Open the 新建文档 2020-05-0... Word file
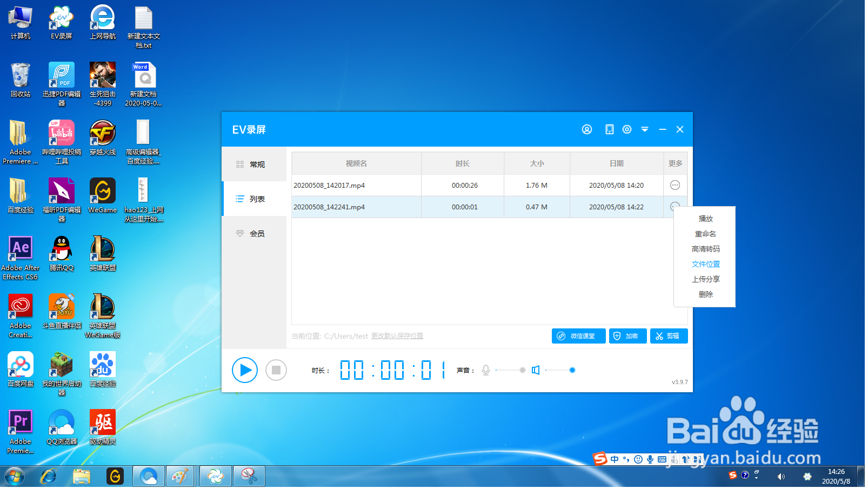 pos(144,84)
